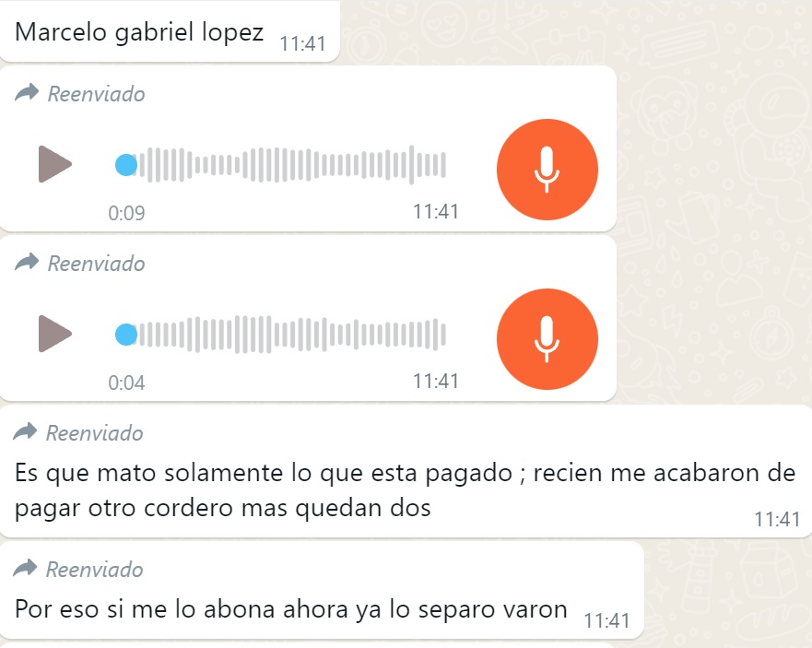Click the 11:41 timestamp on the 0:09 audio
This screenshot has width=812, height=648.
(436, 211)
